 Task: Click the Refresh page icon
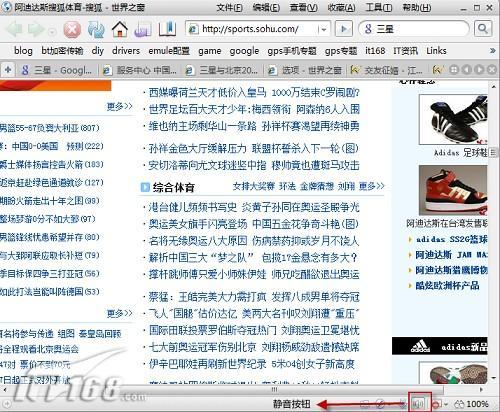96,29
